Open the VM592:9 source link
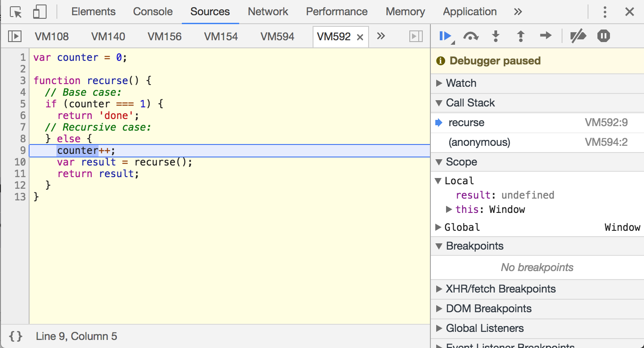The image size is (644, 348). point(606,123)
